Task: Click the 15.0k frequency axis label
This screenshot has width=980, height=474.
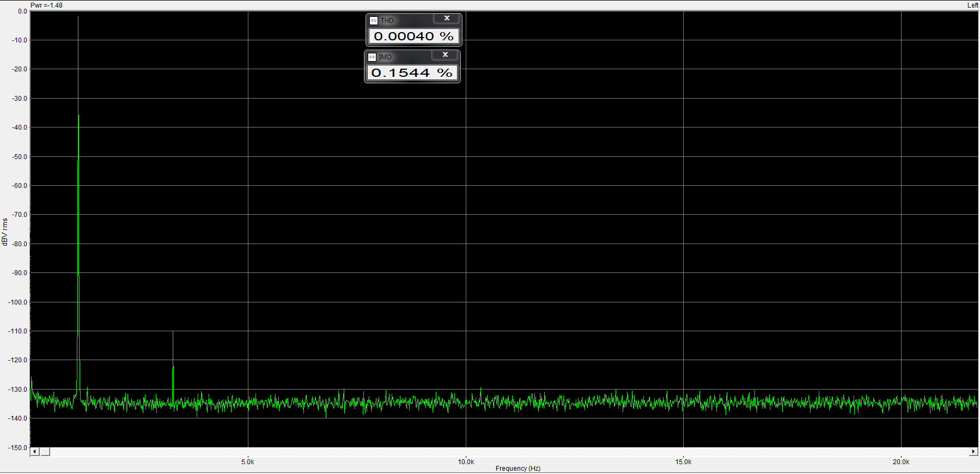Action: (x=684, y=462)
